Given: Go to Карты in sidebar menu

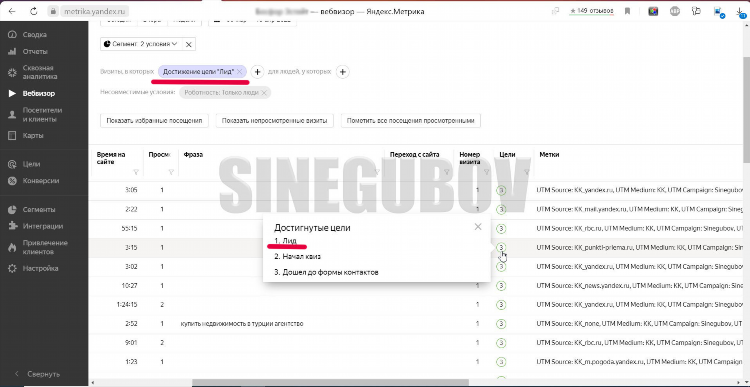Looking at the screenshot, I should [x=33, y=135].
